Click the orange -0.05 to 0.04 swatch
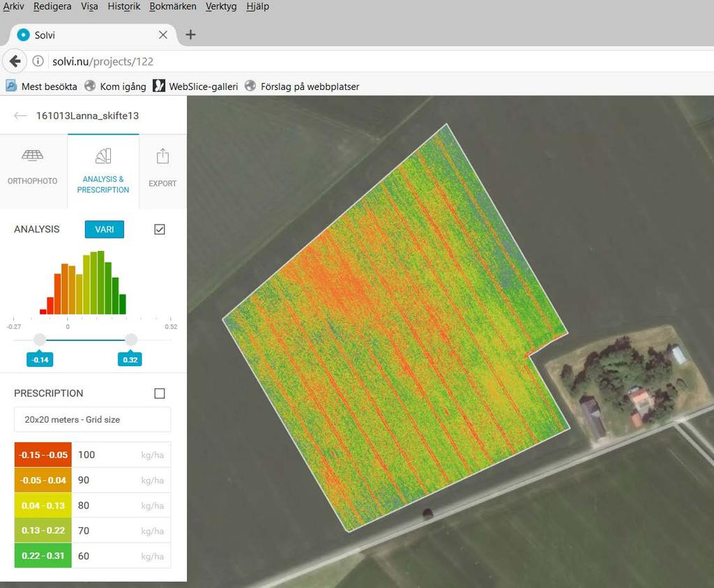This screenshot has height=588, width=714. (43, 480)
